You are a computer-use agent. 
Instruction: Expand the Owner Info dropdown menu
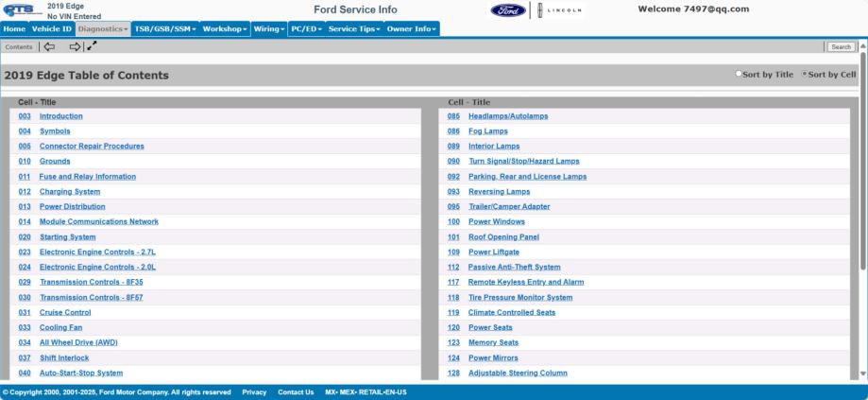[x=412, y=28]
